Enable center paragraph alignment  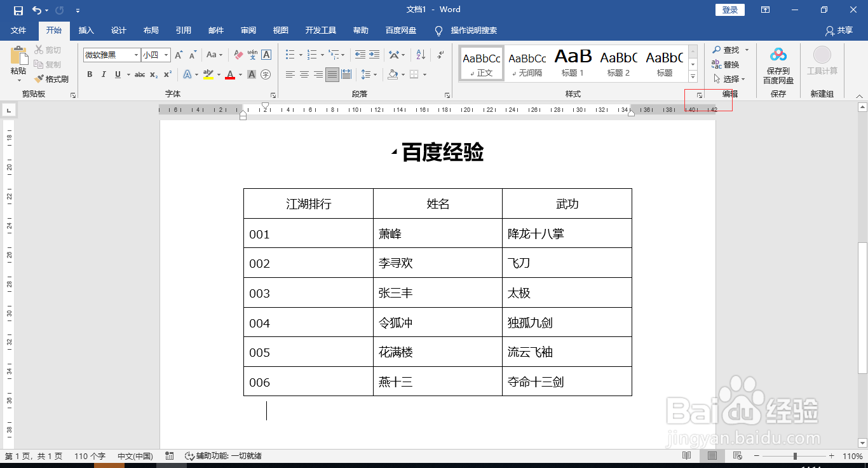pos(304,74)
